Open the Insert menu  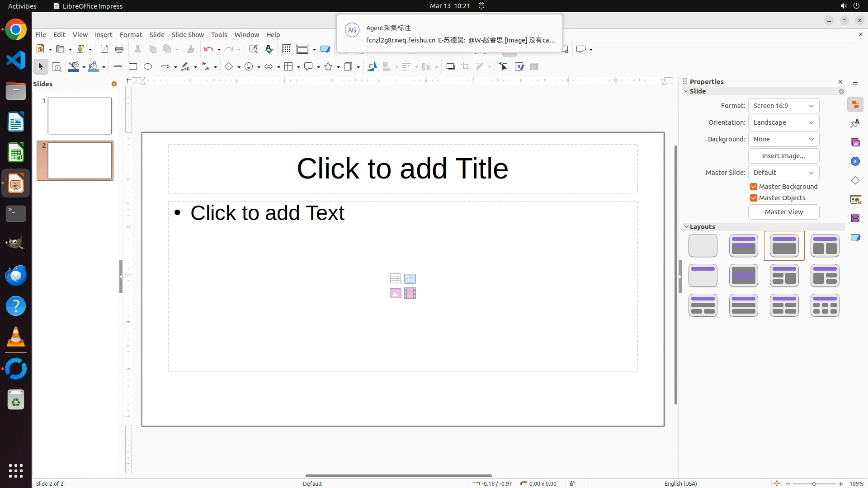(104, 35)
